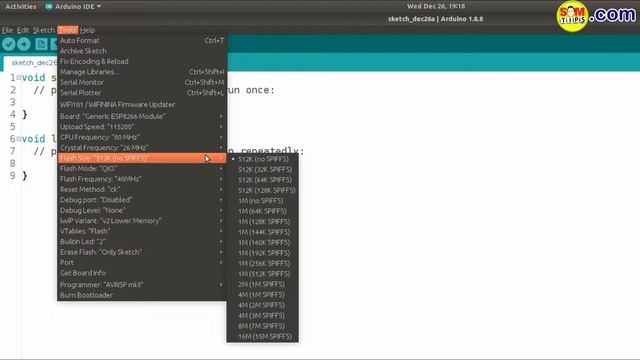Select 1M (64K SPIFFS) flash size
The image size is (640, 360).
click(262, 211)
